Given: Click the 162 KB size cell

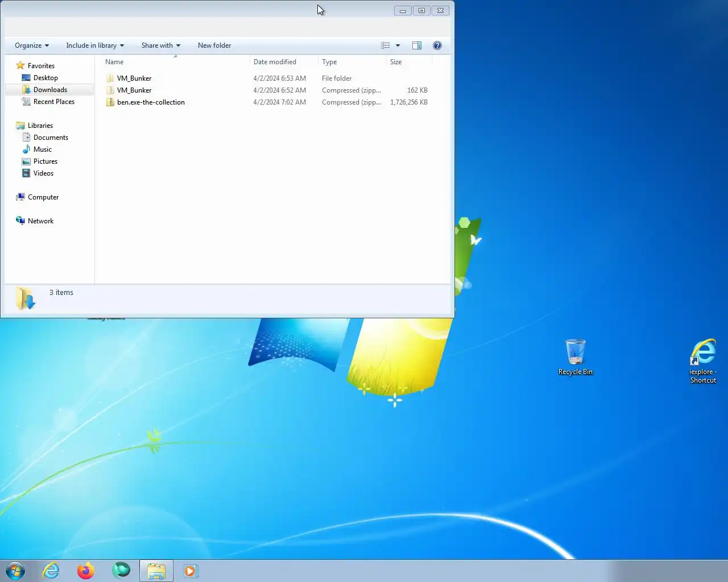Looking at the screenshot, I should (417, 90).
